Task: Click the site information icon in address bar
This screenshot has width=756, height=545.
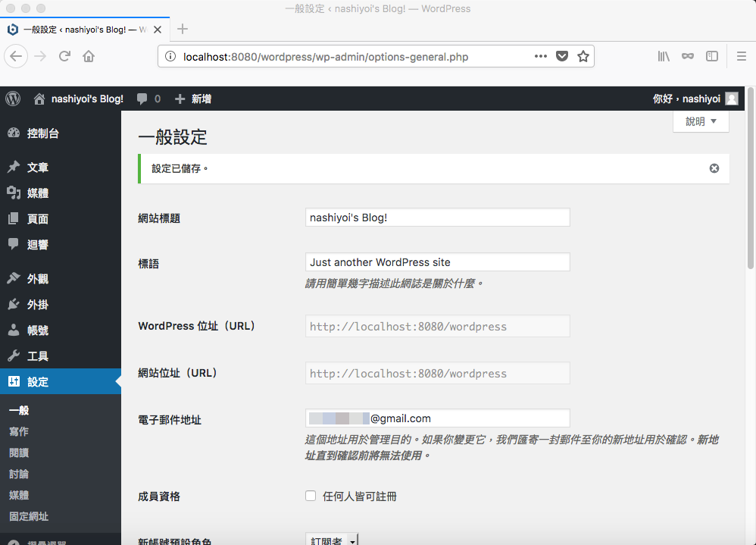Action: click(170, 56)
